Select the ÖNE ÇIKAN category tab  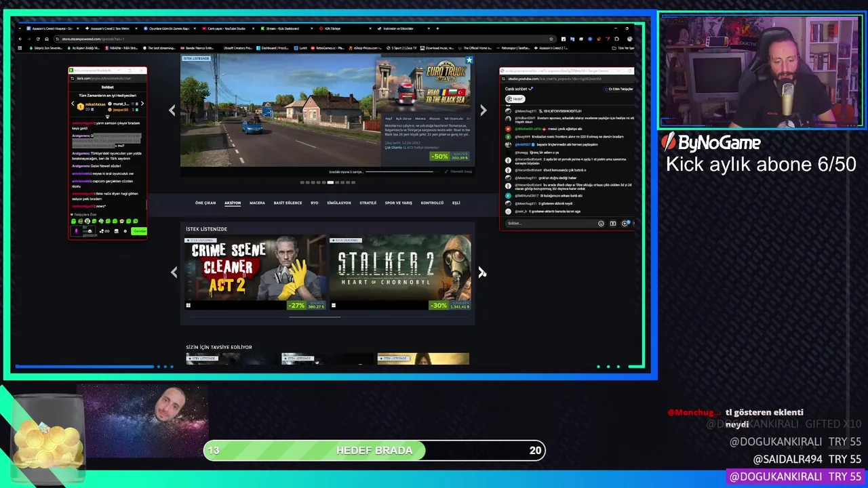click(x=205, y=203)
